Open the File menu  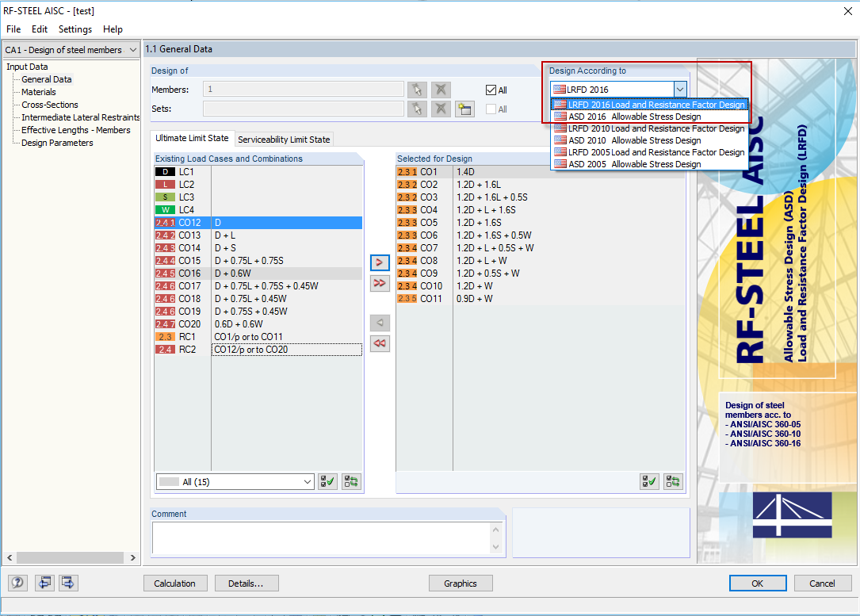coord(13,29)
